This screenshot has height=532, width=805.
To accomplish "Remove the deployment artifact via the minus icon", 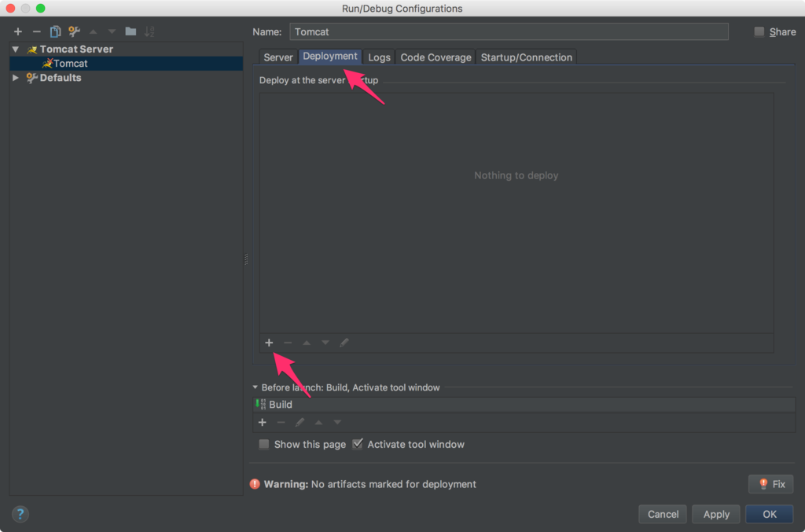I will tap(288, 343).
